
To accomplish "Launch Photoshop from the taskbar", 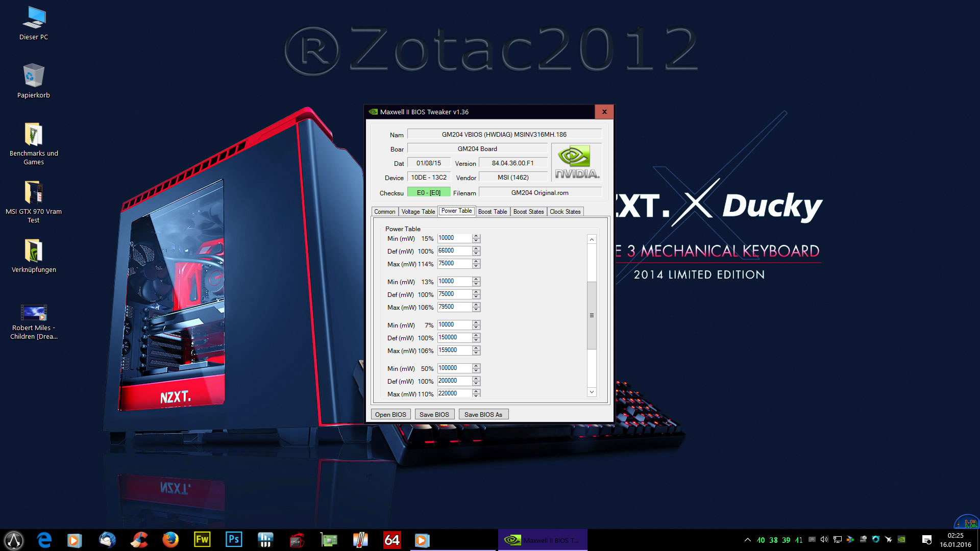I will (x=234, y=540).
